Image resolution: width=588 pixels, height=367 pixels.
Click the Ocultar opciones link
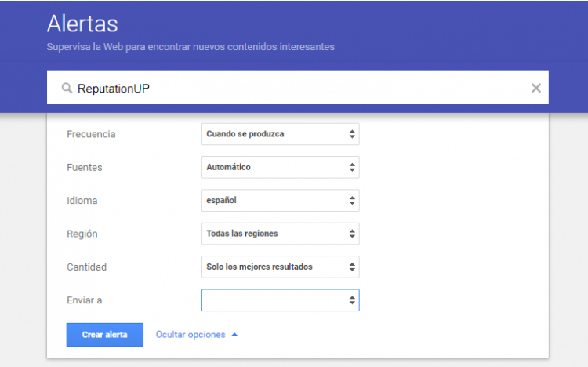197,335
